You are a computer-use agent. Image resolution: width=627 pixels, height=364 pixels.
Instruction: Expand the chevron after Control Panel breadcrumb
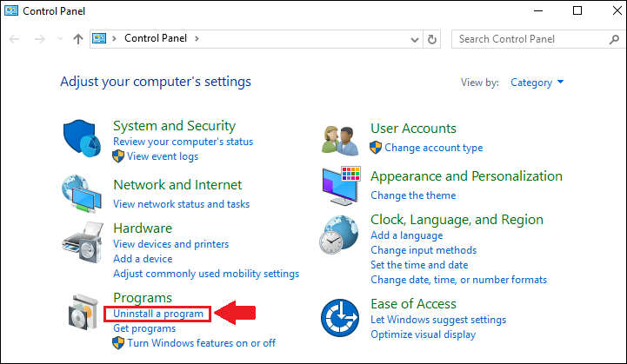pyautogui.click(x=197, y=39)
